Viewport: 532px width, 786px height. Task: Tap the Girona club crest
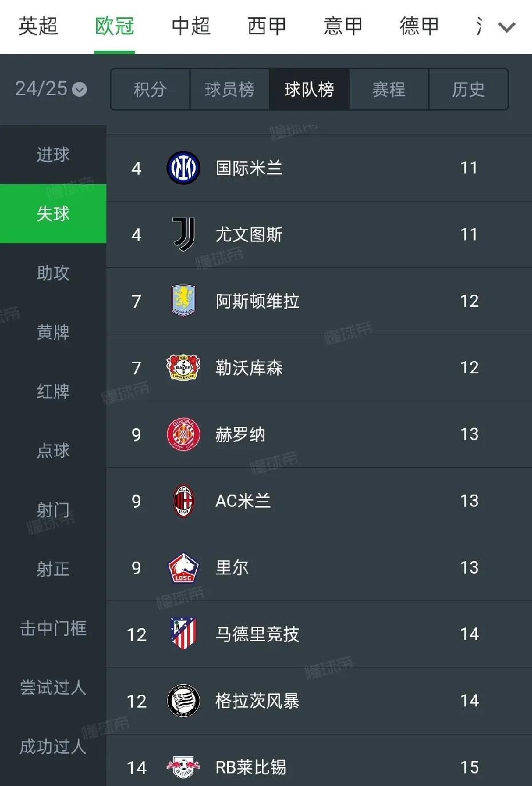tap(183, 435)
